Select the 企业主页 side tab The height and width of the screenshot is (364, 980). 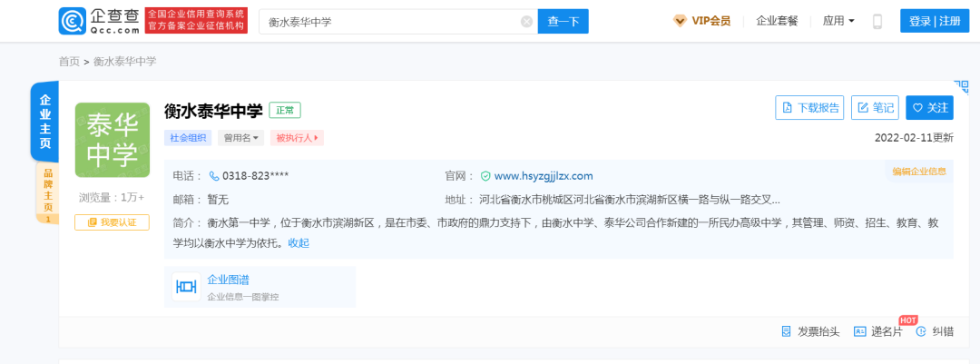45,122
